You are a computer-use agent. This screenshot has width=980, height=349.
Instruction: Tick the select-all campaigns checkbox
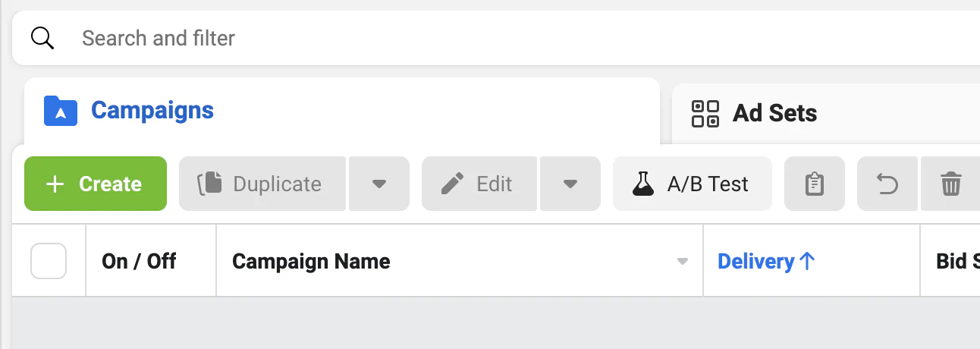coord(49,261)
